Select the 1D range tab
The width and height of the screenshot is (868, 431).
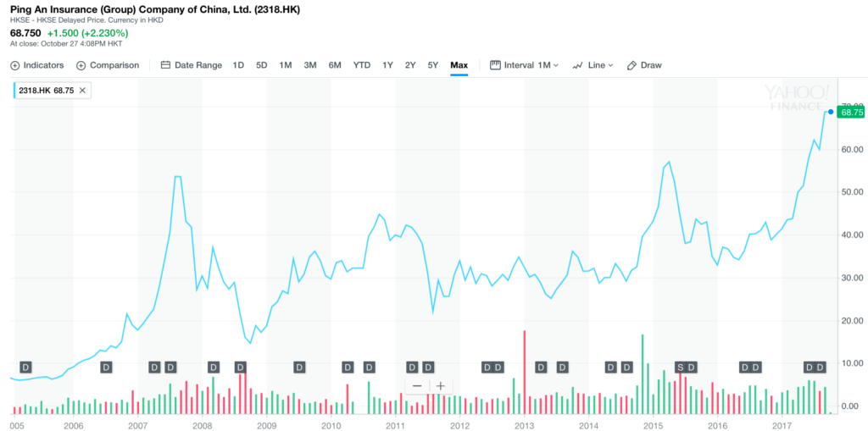click(x=238, y=65)
